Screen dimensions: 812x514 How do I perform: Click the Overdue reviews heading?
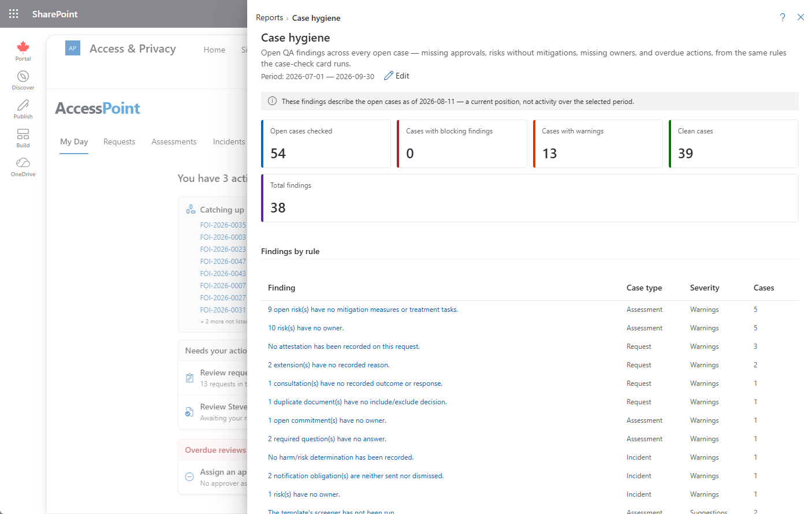click(x=215, y=450)
